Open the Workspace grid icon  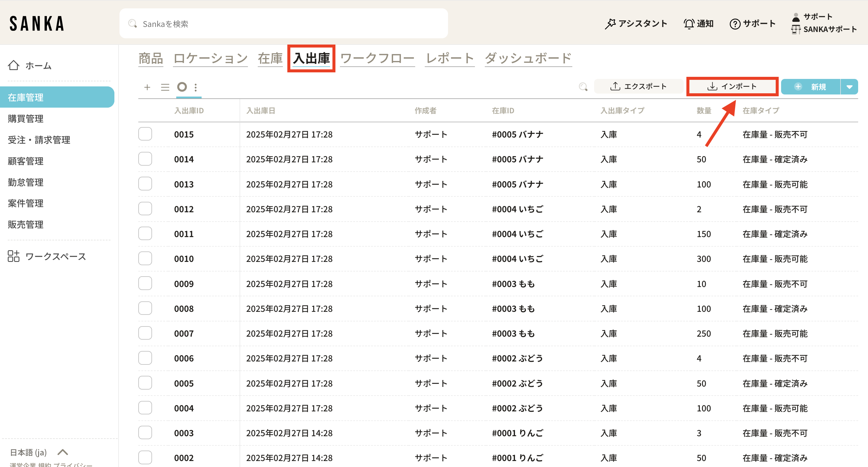(13, 256)
